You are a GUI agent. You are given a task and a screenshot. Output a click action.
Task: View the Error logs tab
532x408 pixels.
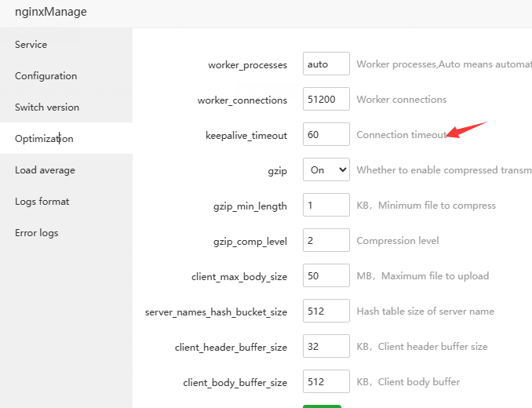click(37, 233)
